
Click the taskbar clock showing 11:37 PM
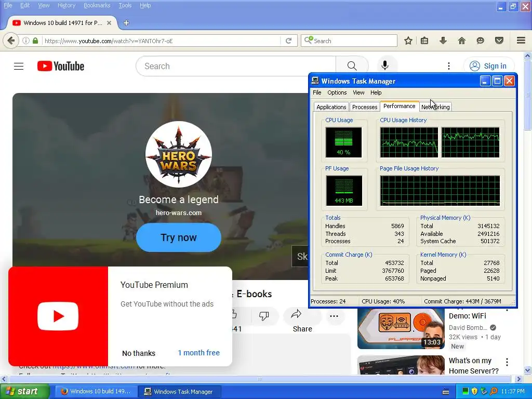[513, 391]
